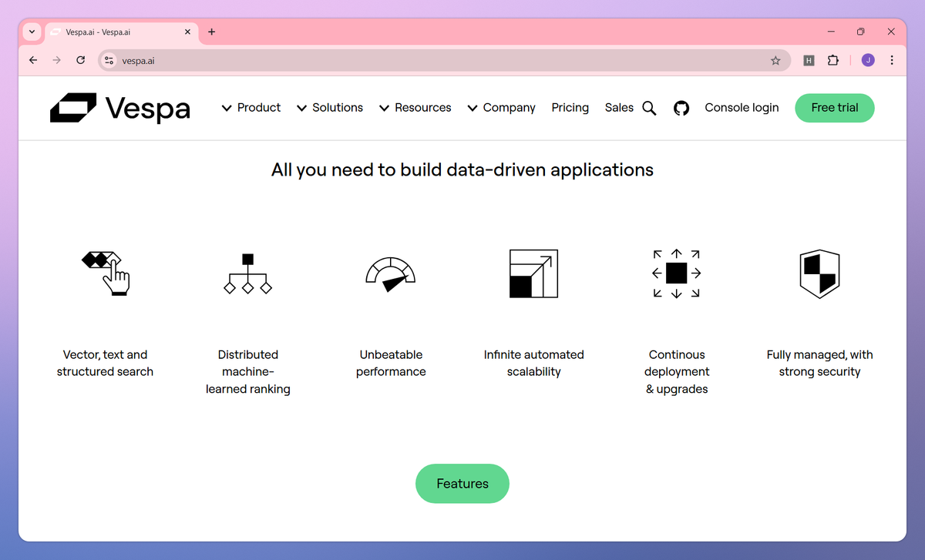Expand the Resources dropdown

[415, 108]
